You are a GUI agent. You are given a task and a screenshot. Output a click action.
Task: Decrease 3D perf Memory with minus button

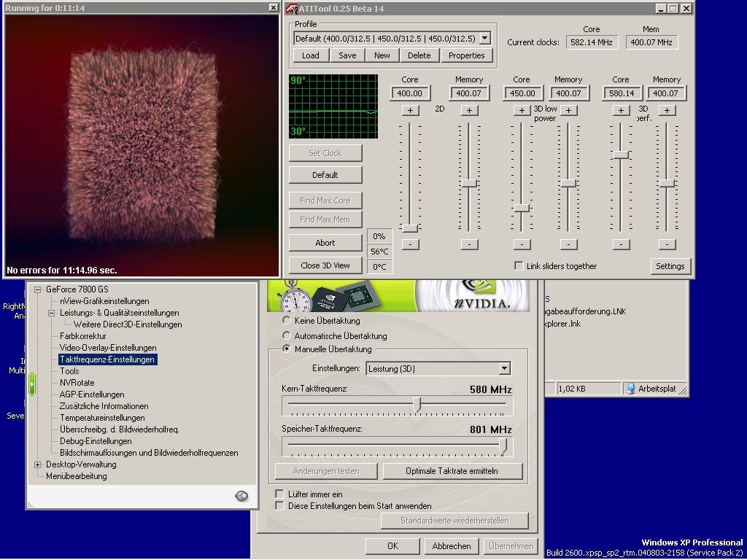[x=667, y=244]
